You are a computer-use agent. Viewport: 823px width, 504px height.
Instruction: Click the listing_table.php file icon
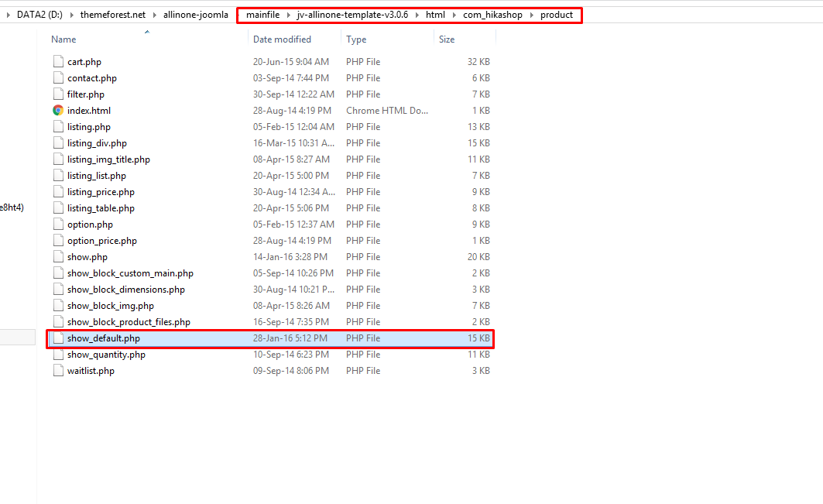click(x=58, y=208)
